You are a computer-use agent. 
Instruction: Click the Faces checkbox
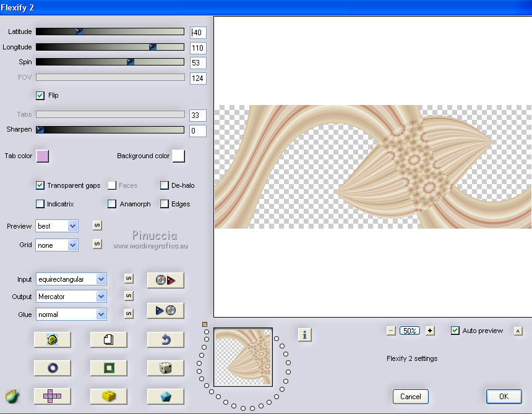(112, 185)
